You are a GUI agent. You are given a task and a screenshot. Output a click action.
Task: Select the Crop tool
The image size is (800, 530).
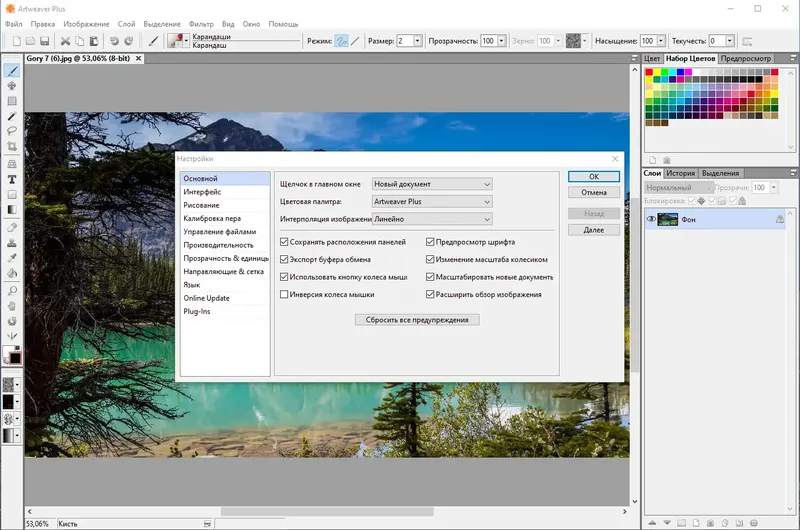12,146
